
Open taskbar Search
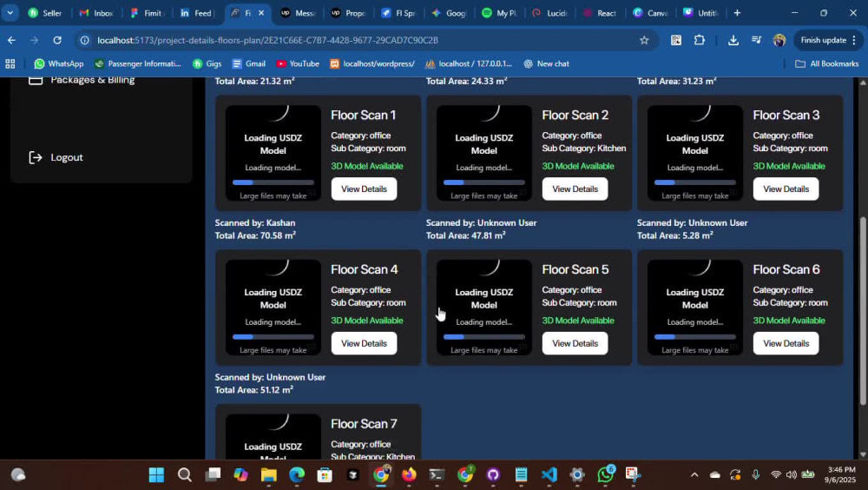click(x=184, y=475)
